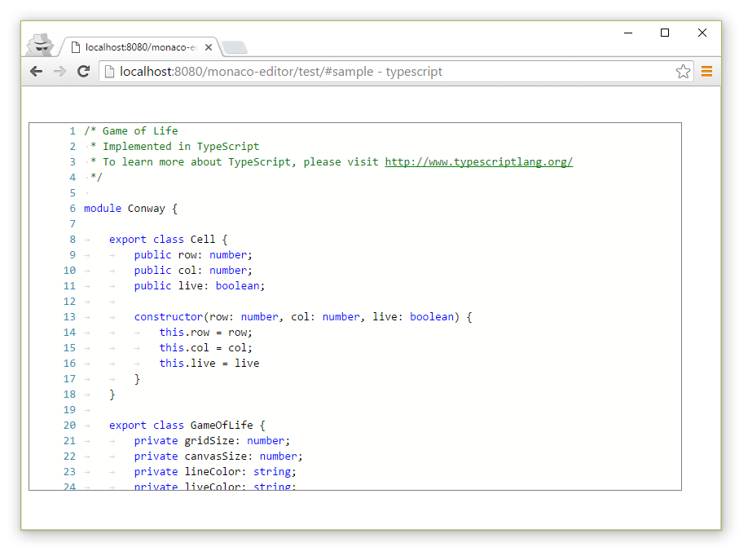Click 'lineColor' on line 23

click(213, 472)
